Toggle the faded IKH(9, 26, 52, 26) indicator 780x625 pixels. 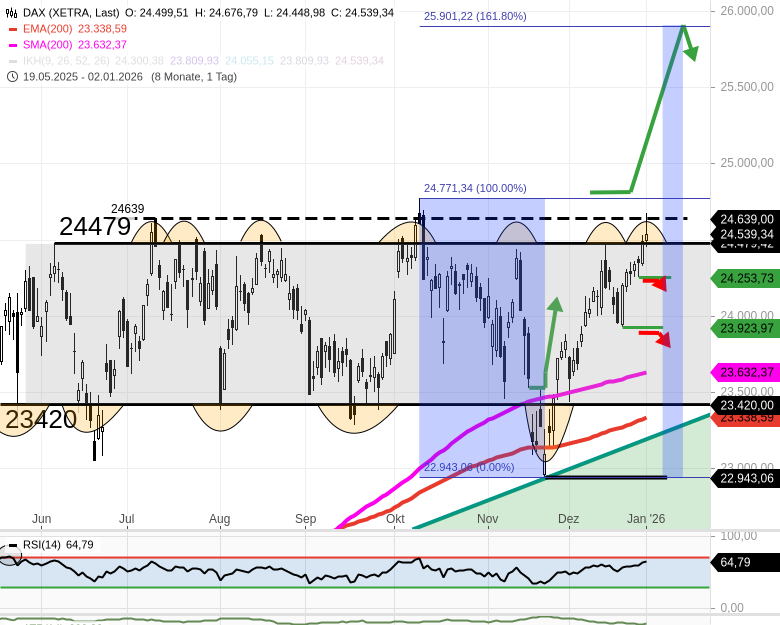[x=68, y=61]
